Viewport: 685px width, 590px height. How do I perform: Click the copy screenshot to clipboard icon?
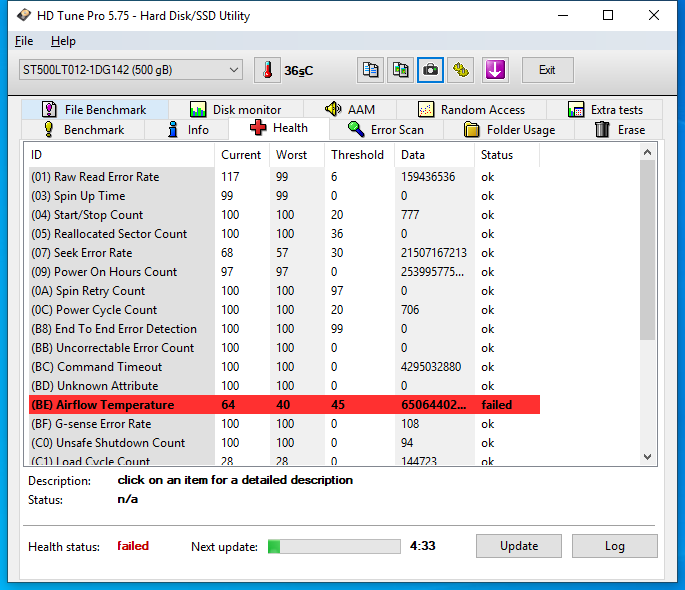(x=401, y=70)
